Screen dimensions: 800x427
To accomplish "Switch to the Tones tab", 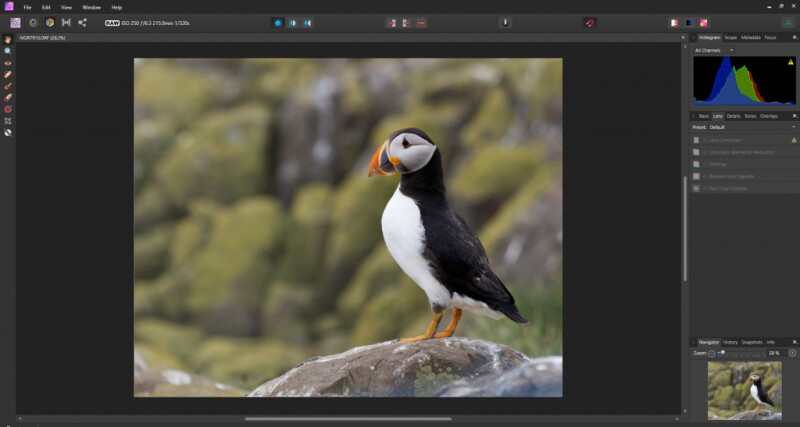I will pos(750,116).
